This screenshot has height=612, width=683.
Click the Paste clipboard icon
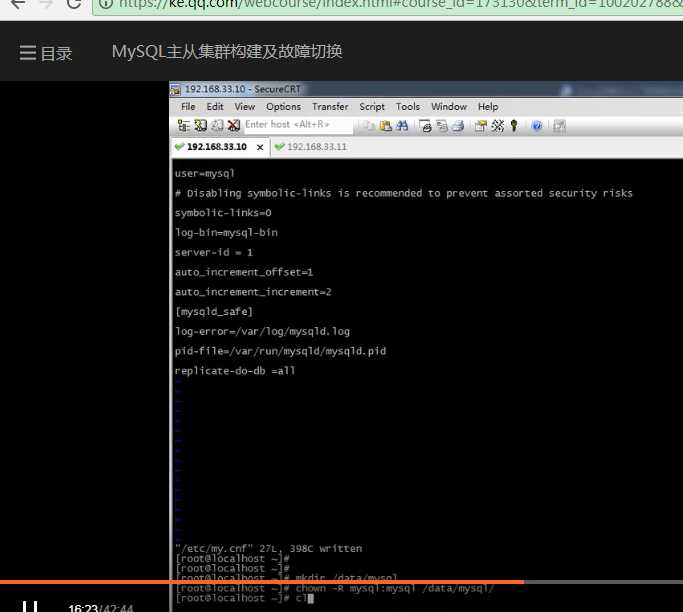point(385,126)
